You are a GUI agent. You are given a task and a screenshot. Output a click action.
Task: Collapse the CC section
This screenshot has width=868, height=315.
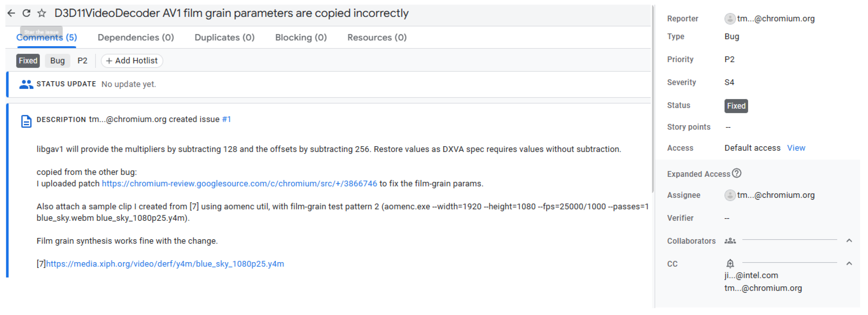tap(849, 263)
